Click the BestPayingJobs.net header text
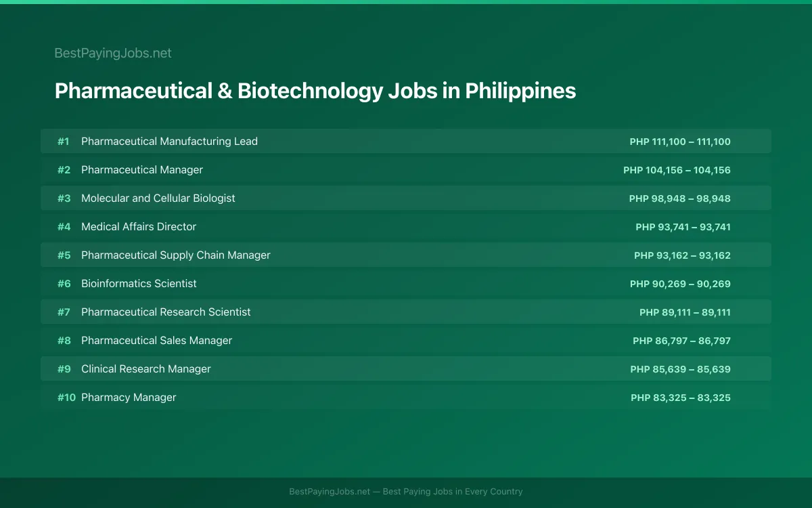The height and width of the screenshot is (508, 812). 113,53
